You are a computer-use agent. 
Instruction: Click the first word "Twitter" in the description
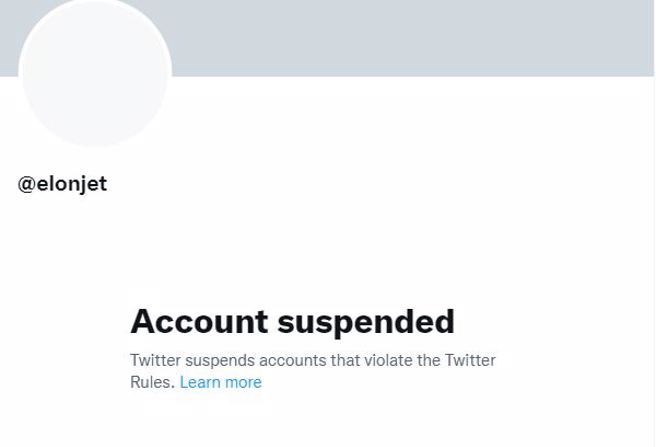pos(157,360)
